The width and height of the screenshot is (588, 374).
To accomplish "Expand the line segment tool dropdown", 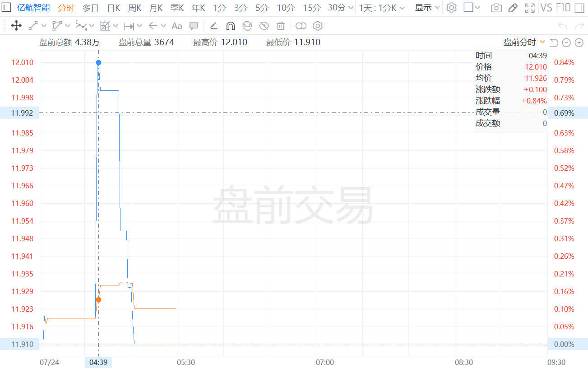I will point(44,26).
